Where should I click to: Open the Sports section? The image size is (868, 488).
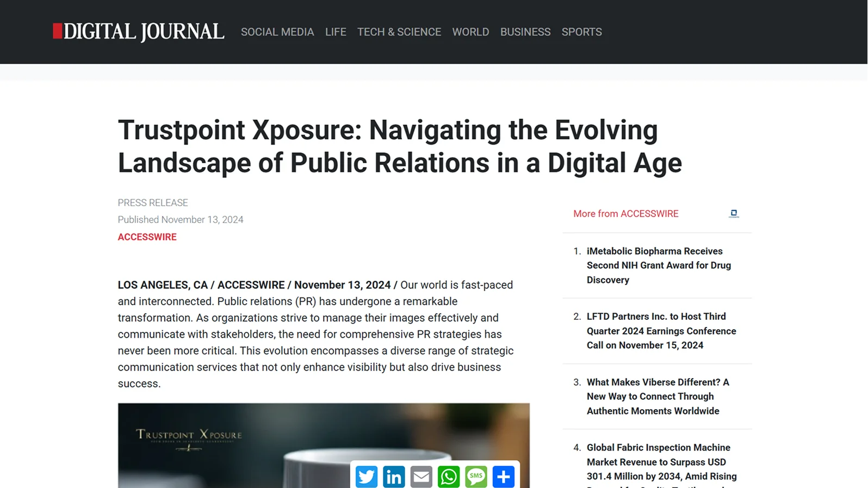coord(582,32)
